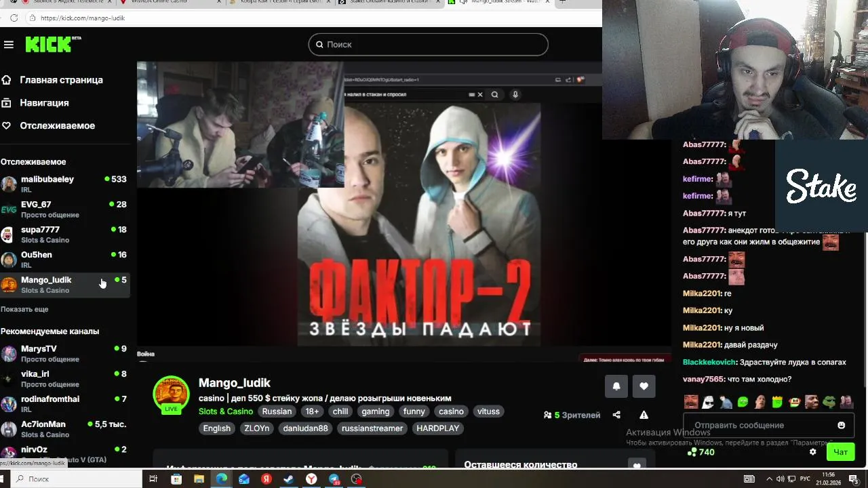
Task: Insert the green crowned quick emote
Action: pos(777,402)
